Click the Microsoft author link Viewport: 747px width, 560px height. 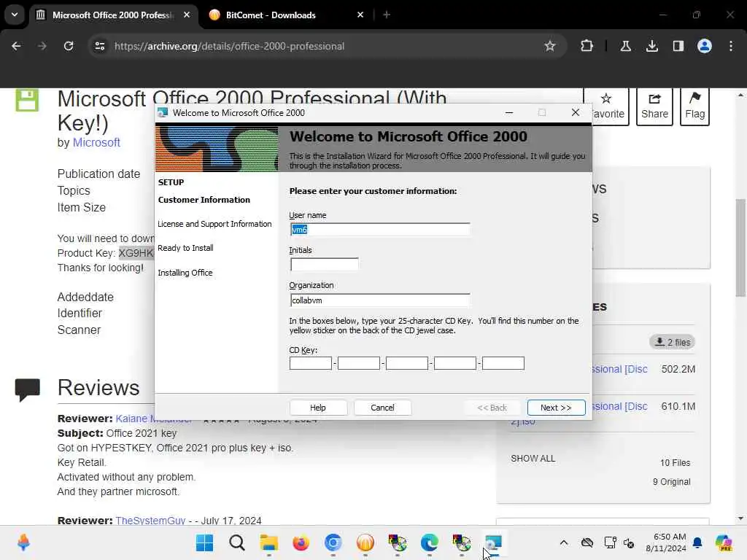(96, 142)
